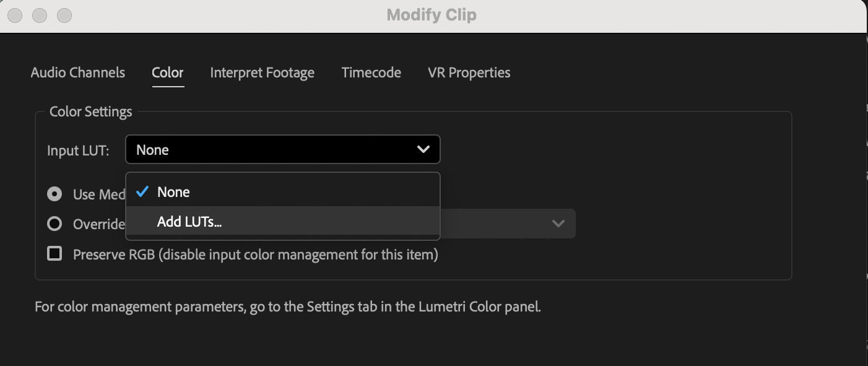
Task: Minimize the Modify Clip window
Action: pyautogui.click(x=40, y=15)
